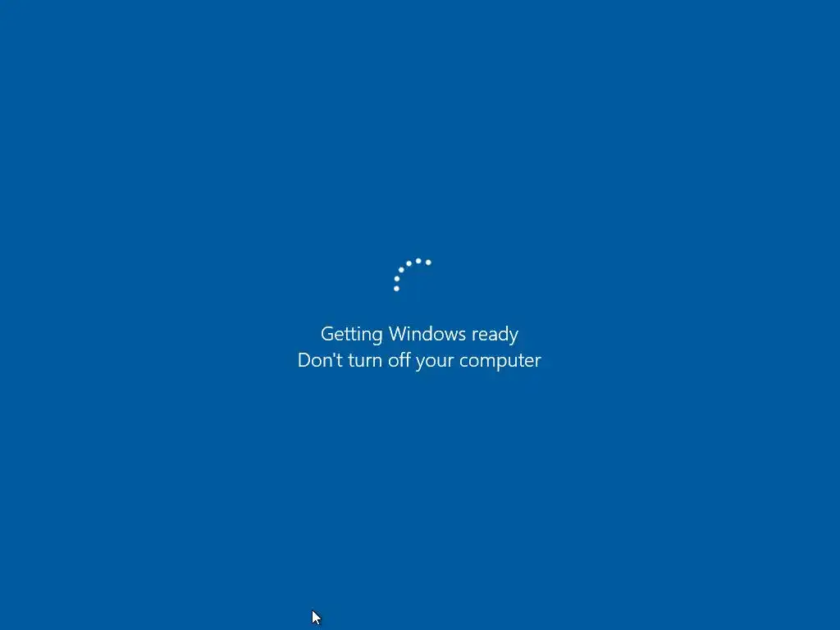
Task: Click the spinner dot just left of the rightmost dot
Action: point(418,261)
